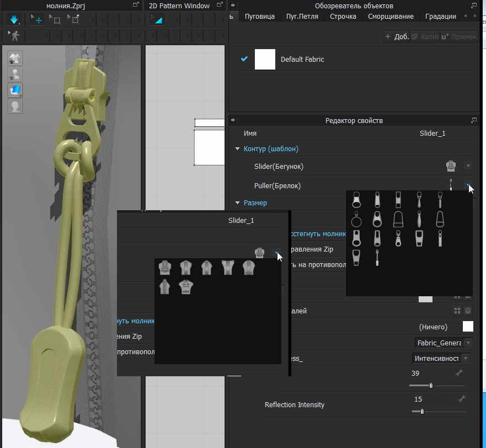The width and height of the screenshot is (486, 448).
Task: Click the blue Textured Surface display icon
Action: (15, 90)
